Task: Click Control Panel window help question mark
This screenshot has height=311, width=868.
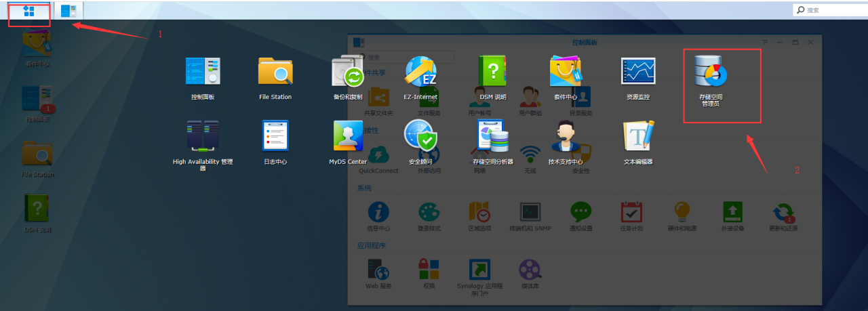Action: tap(766, 42)
